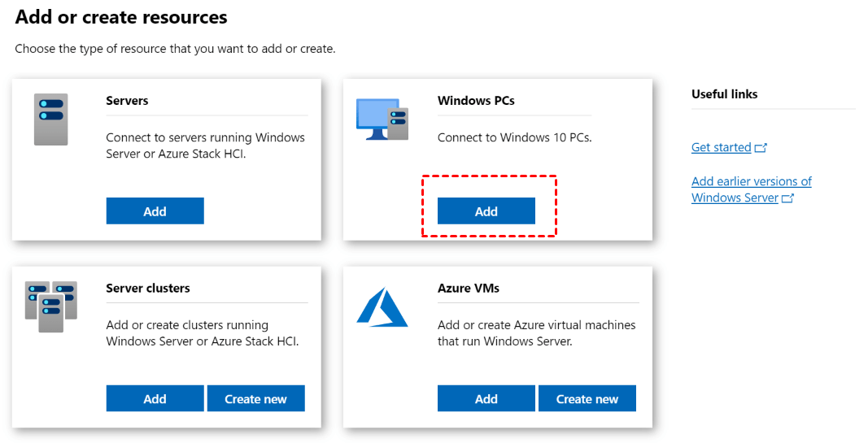Viewport: 868px width, 443px height.
Task: Click 'Choose the type of resource' instruction text
Action: click(175, 49)
